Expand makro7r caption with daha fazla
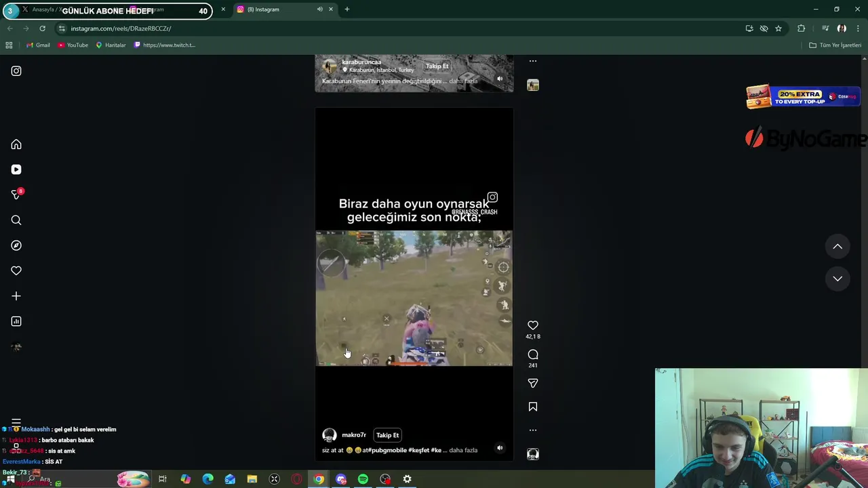 point(463,450)
